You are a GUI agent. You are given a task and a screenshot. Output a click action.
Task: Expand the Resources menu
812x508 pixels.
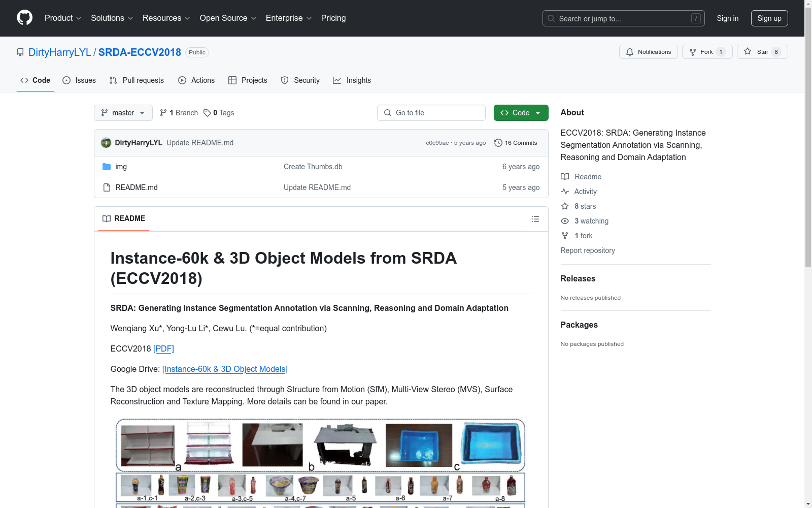pyautogui.click(x=166, y=18)
